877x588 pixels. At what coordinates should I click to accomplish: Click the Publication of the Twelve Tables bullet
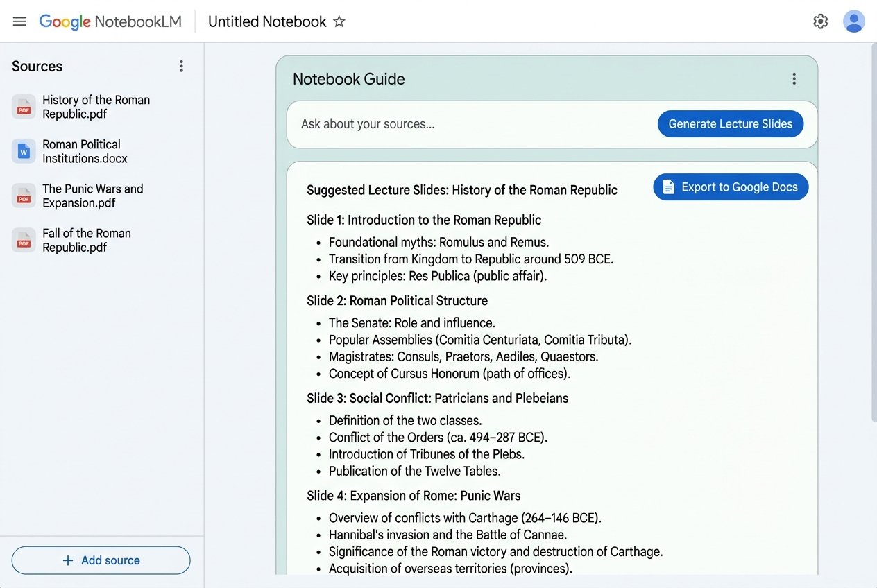(415, 471)
